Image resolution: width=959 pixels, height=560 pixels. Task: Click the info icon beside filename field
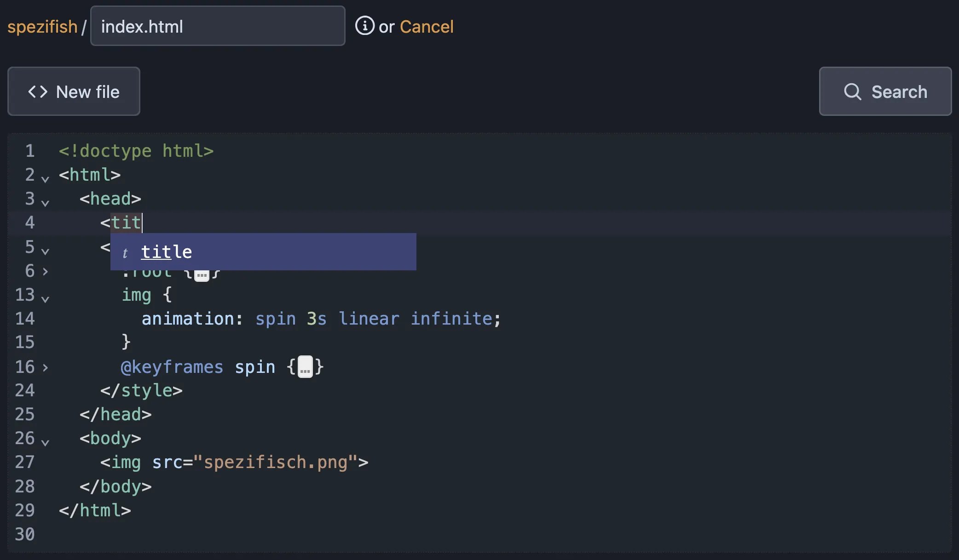pos(365,26)
